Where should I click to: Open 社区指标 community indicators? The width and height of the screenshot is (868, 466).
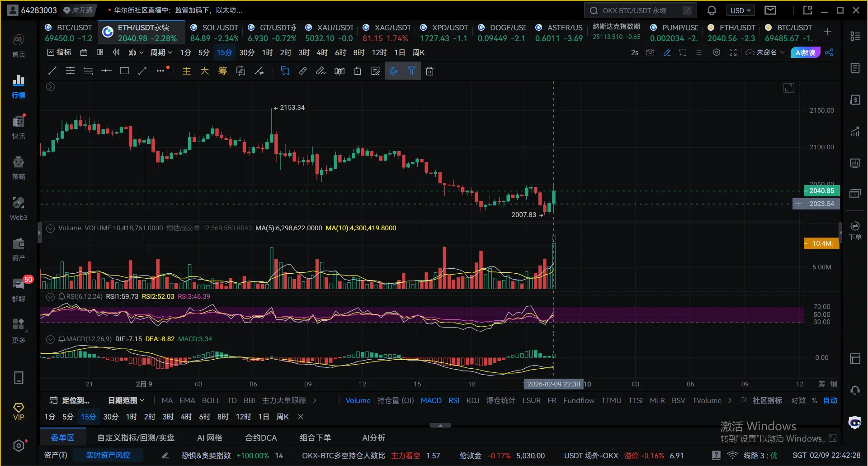[x=762, y=400]
